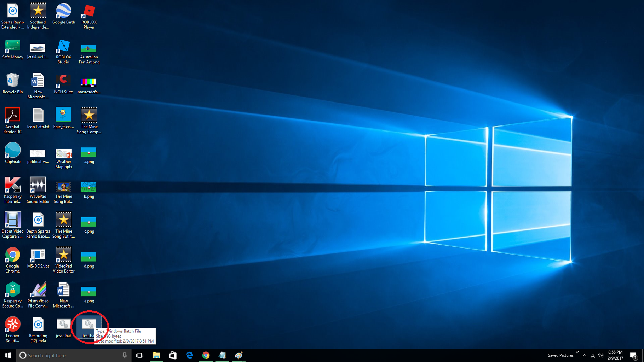Launch Microsoft Edge from taskbar
The height and width of the screenshot is (362, 644).
click(x=190, y=355)
